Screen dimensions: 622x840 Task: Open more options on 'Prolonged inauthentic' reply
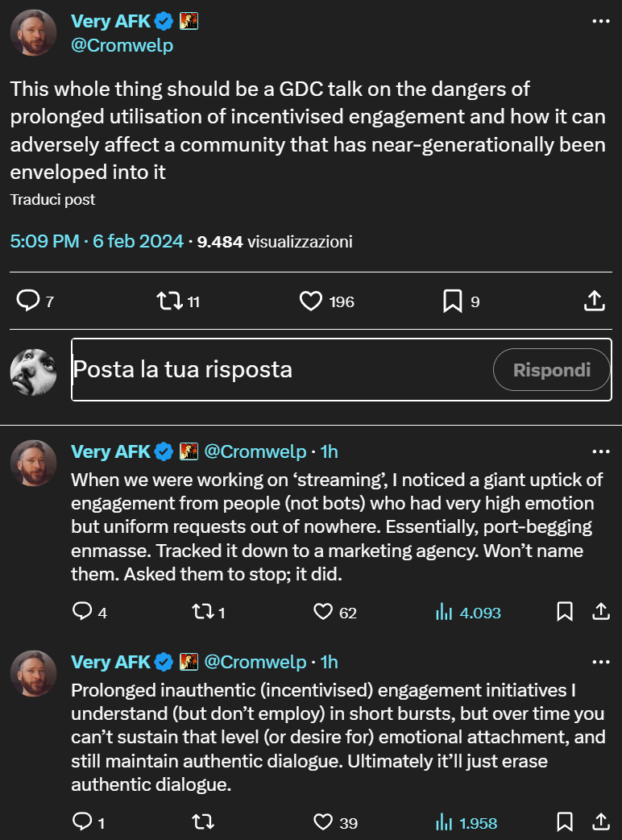[x=601, y=662]
